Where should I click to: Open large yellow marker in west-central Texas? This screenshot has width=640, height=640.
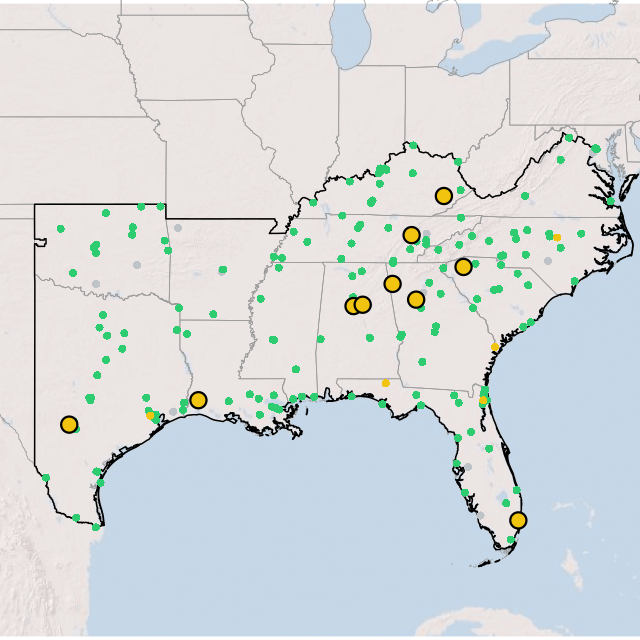[x=69, y=424]
